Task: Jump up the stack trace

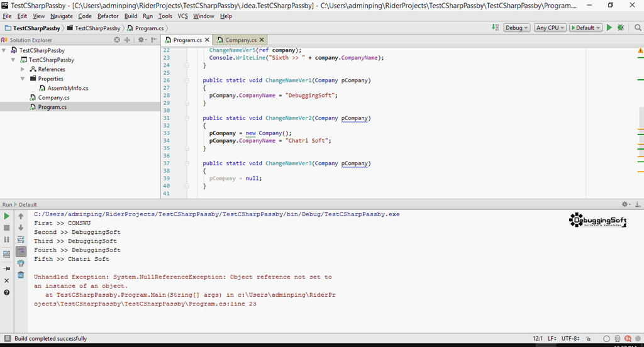Action: (x=21, y=216)
